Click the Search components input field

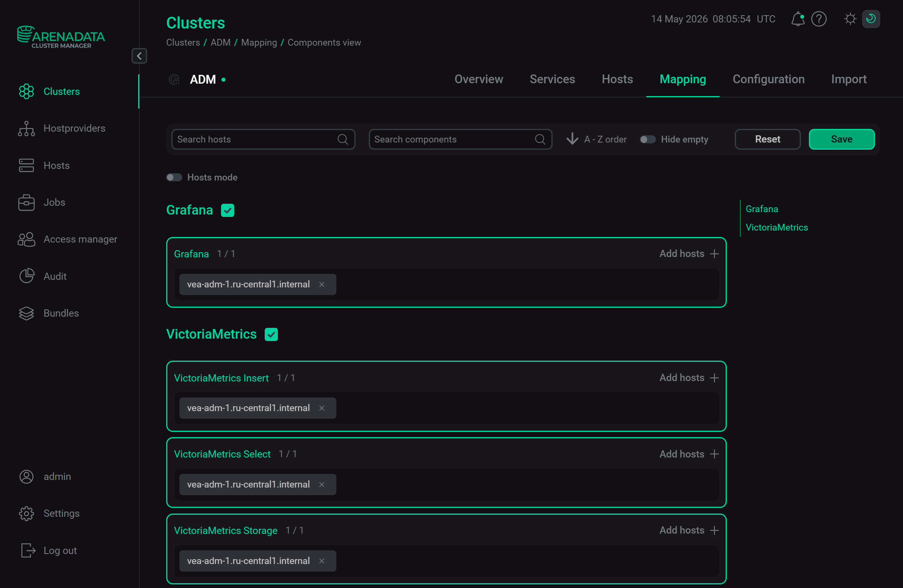(461, 139)
